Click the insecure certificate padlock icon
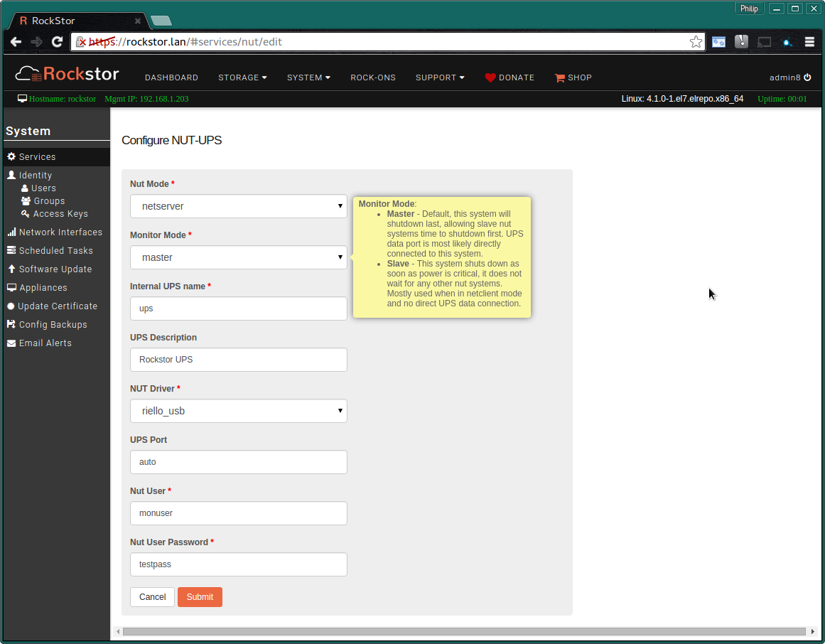The height and width of the screenshot is (644, 825). pos(80,41)
